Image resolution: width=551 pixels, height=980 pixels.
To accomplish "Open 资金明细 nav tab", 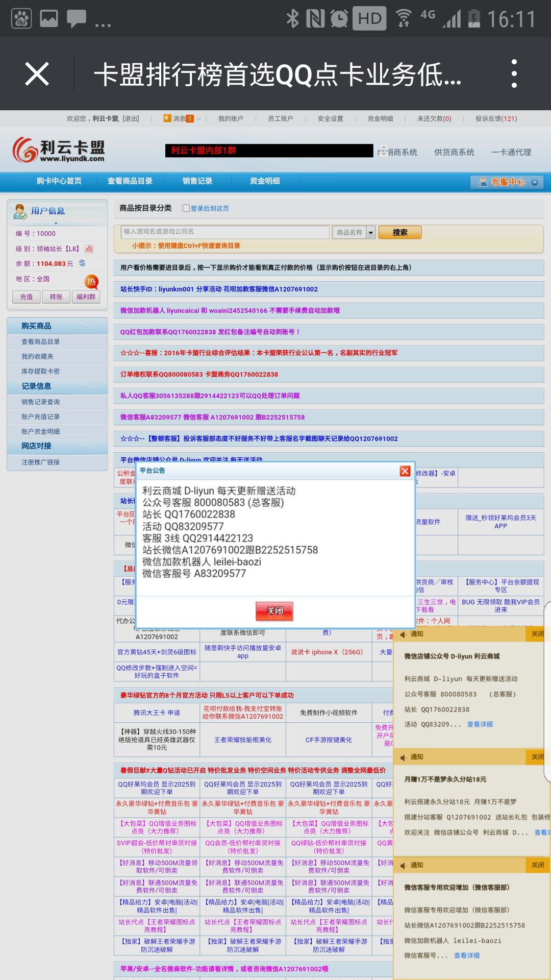I will coord(265,181).
